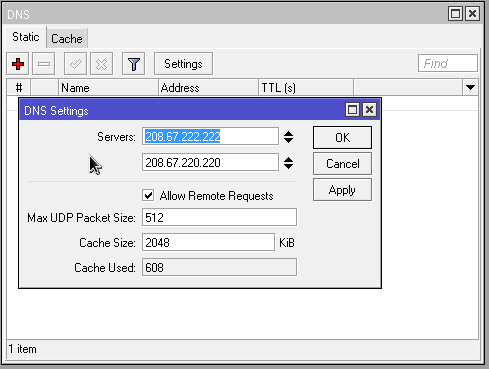Click the "Servers:" label

pos(116,137)
